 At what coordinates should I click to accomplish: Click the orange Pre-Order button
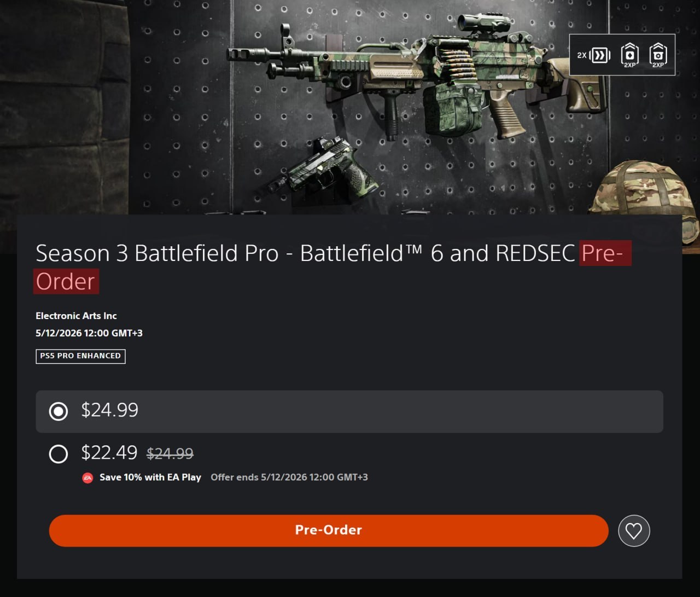pos(329,530)
